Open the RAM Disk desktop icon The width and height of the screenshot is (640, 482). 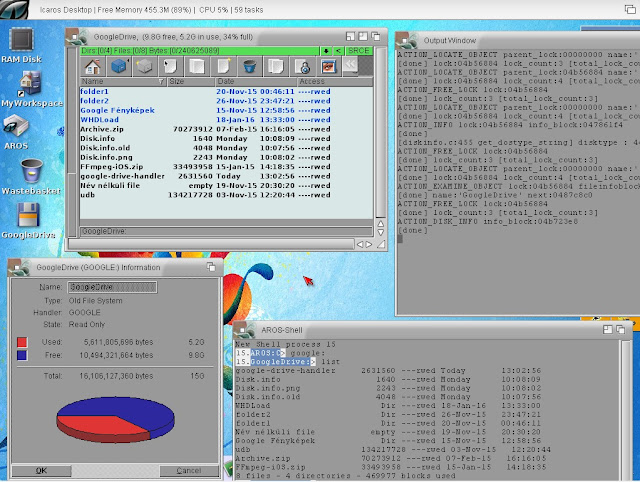(21, 46)
